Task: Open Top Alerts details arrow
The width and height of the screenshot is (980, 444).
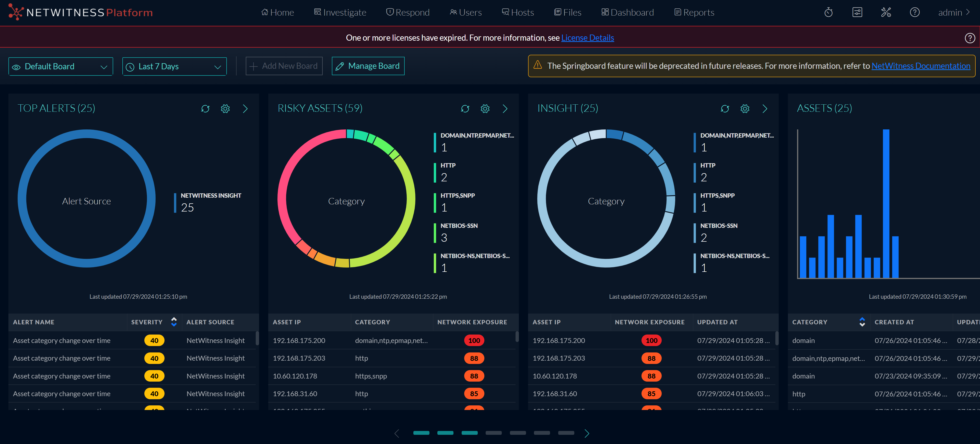Action: pos(245,108)
